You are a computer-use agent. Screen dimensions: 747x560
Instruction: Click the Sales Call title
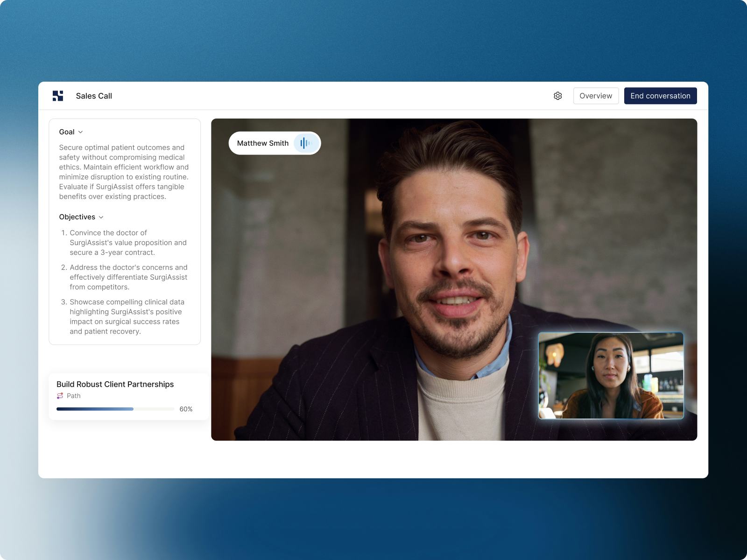pos(94,96)
